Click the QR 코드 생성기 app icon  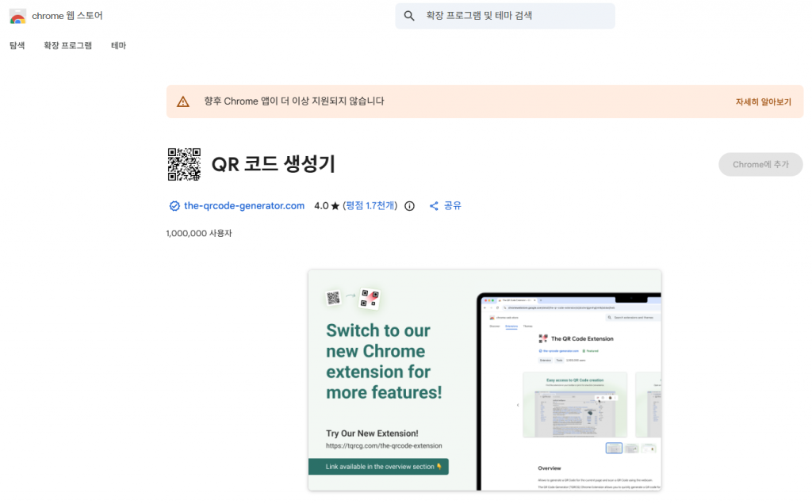(x=184, y=163)
